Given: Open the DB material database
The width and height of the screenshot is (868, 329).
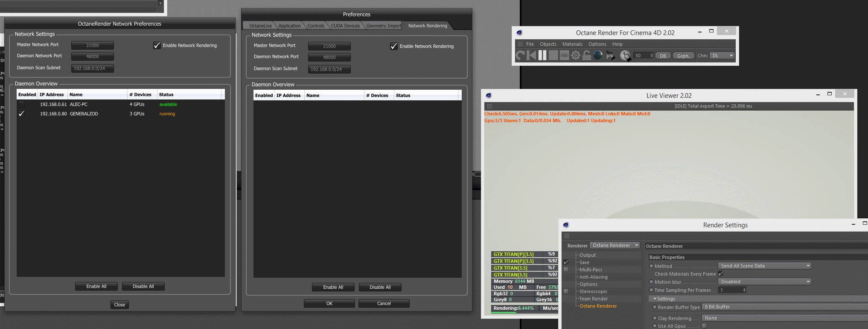Looking at the screenshot, I should (663, 56).
